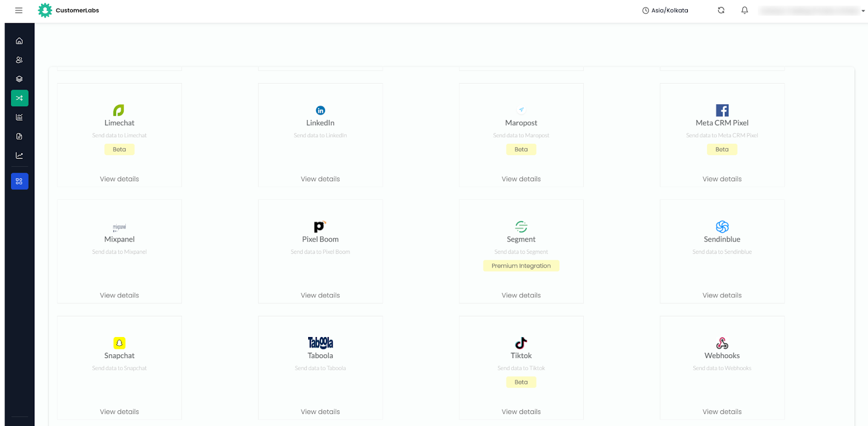The height and width of the screenshot is (426, 868).
Task: Open the line graph sidebar icon
Action: (x=20, y=155)
